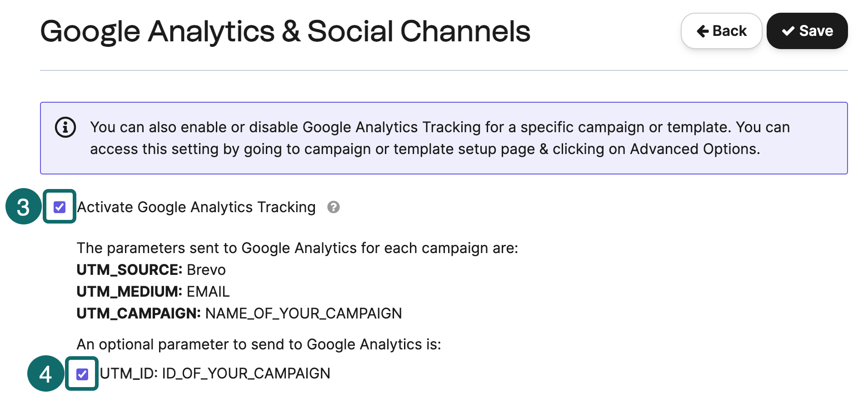The width and height of the screenshot is (868, 398).
Task: Click the UTM_MEDIUM: EMAIL line
Action: 153,292
